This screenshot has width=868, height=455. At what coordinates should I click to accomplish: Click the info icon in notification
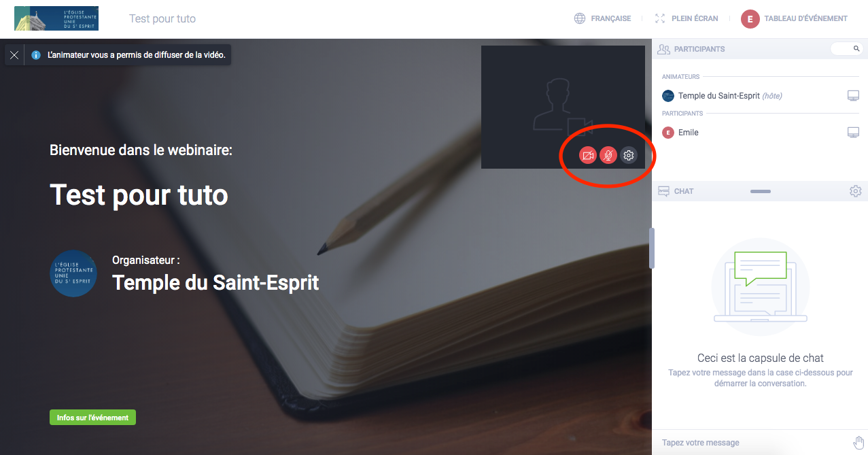37,55
